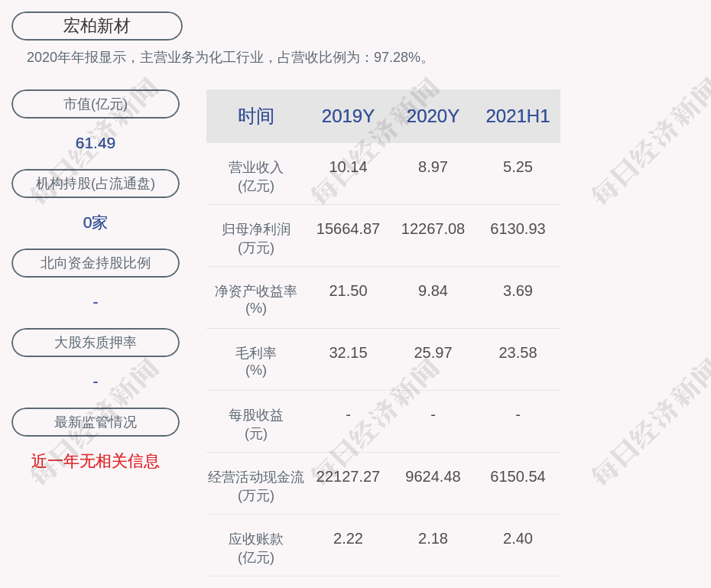The image size is (711, 588).
Task: Select the 时间 column header
Action: (x=256, y=116)
